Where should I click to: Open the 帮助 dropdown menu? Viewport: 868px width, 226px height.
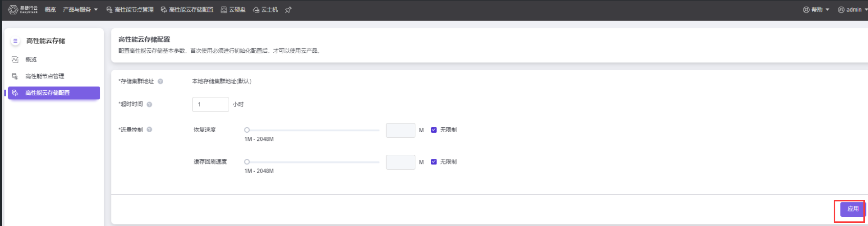816,10
